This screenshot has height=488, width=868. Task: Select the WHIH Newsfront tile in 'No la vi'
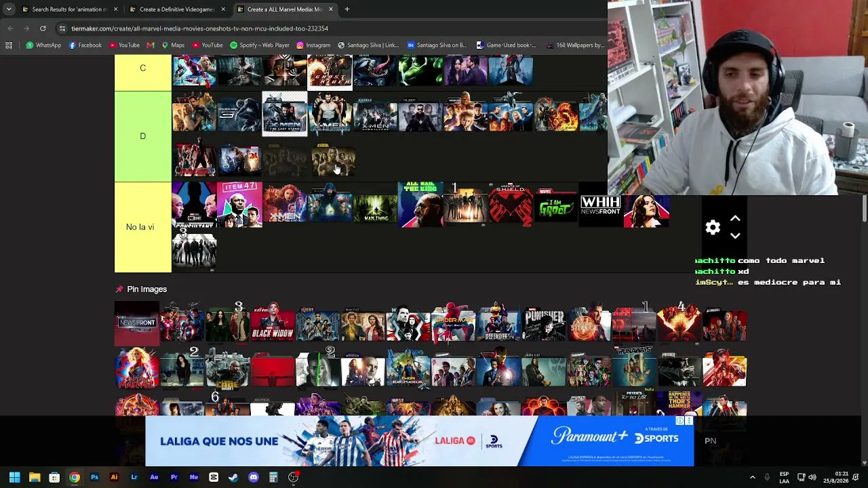[601, 205]
